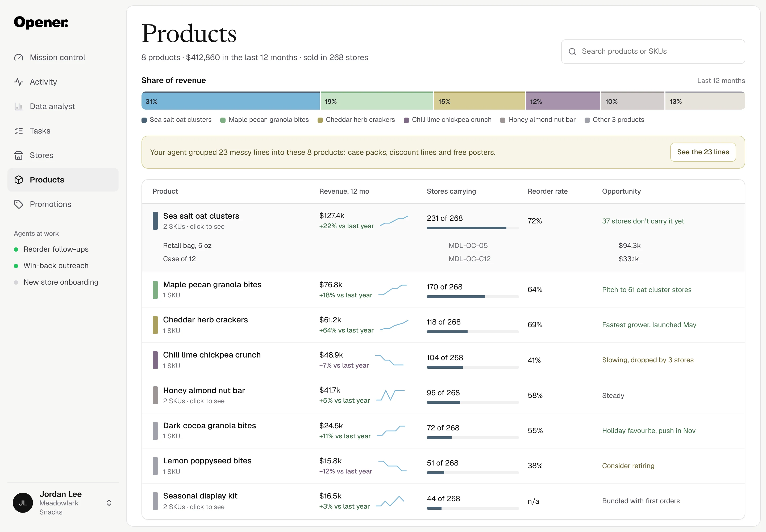
Task: Click the Search products or SKUs field
Action: 653,52
